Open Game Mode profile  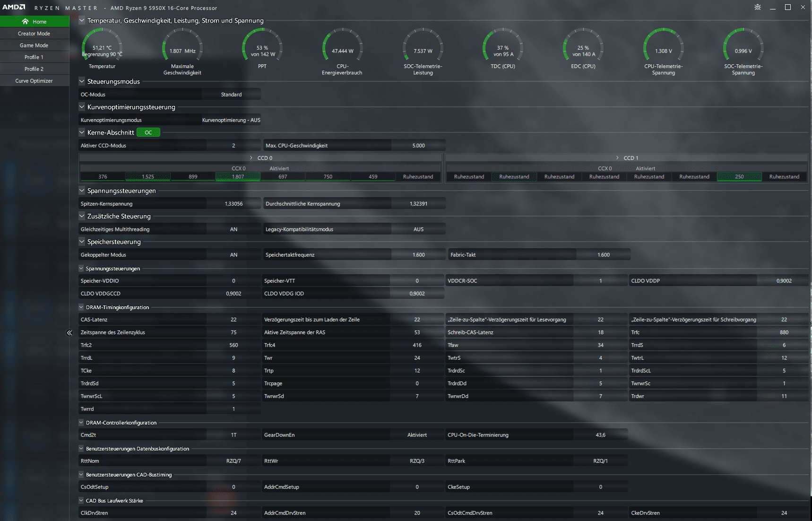coord(35,45)
